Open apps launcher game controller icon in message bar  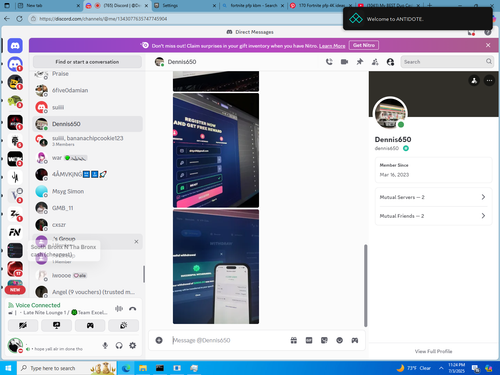click(355, 340)
